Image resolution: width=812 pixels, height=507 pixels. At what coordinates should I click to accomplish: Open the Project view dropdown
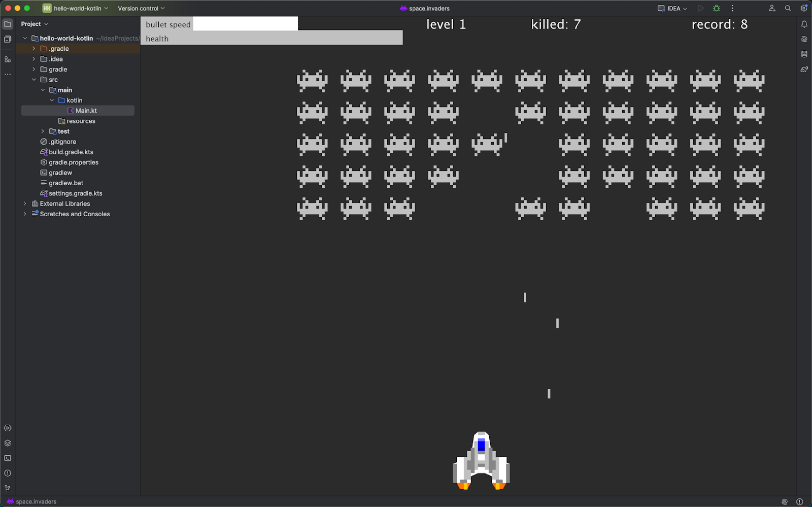point(35,24)
